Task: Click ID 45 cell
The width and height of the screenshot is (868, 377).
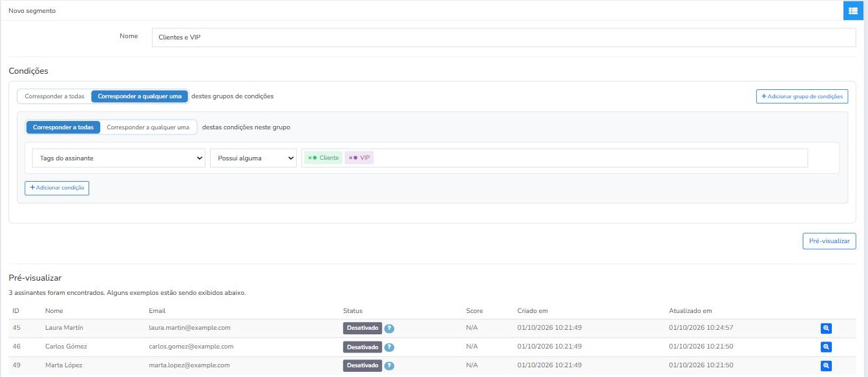Action: [x=16, y=328]
